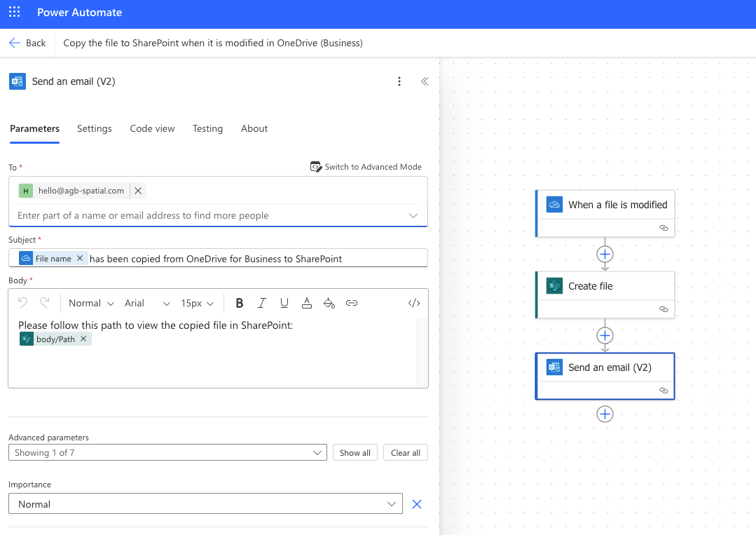
Task: Remove hello@agb-spatial.com recipient
Action: pos(138,191)
